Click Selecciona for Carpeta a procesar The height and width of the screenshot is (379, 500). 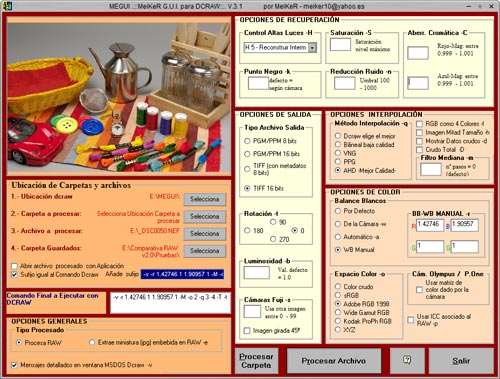pyautogui.click(x=205, y=217)
